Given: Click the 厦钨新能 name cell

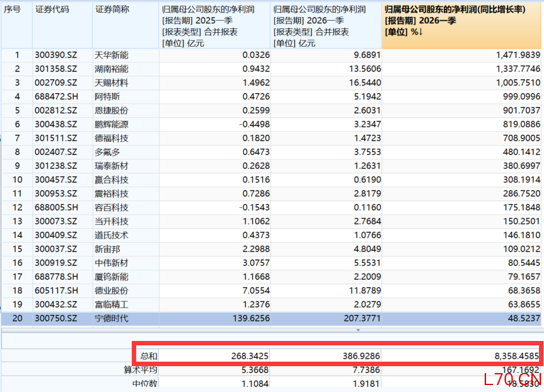Looking at the screenshot, I should click(112, 277).
